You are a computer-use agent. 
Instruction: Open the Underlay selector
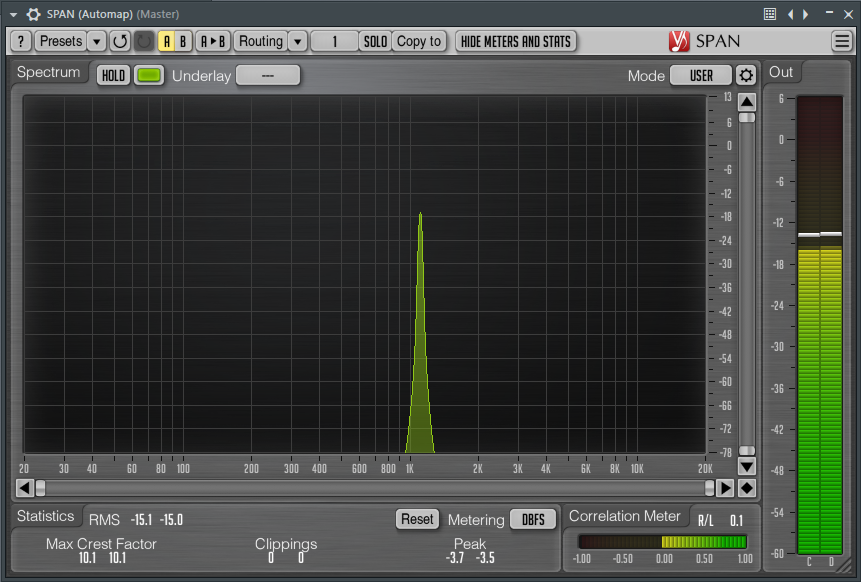[x=268, y=75]
